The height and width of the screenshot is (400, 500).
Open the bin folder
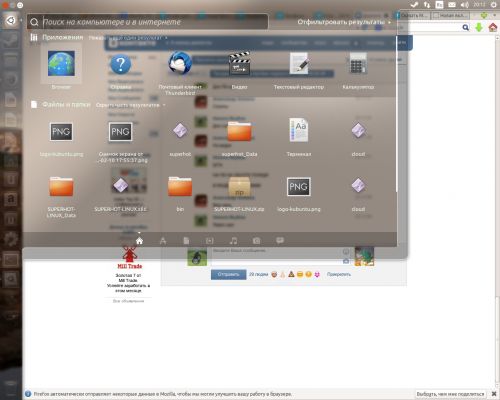[180, 187]
